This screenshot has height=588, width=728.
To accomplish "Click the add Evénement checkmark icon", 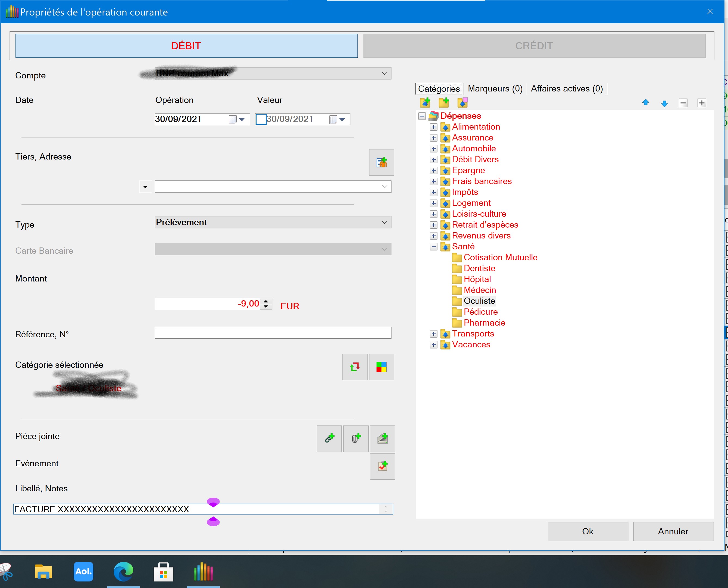I will click(x=382, y=466).
